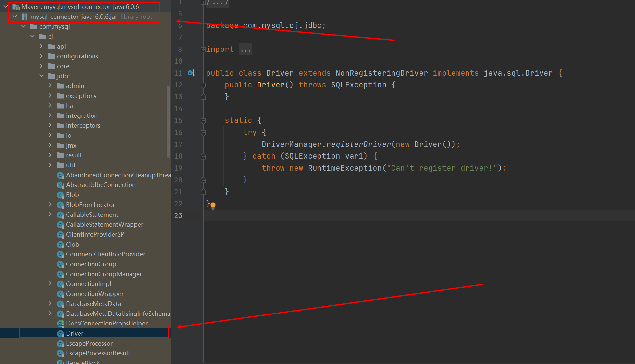Click the class icon next to Blob

coord(60,195)
